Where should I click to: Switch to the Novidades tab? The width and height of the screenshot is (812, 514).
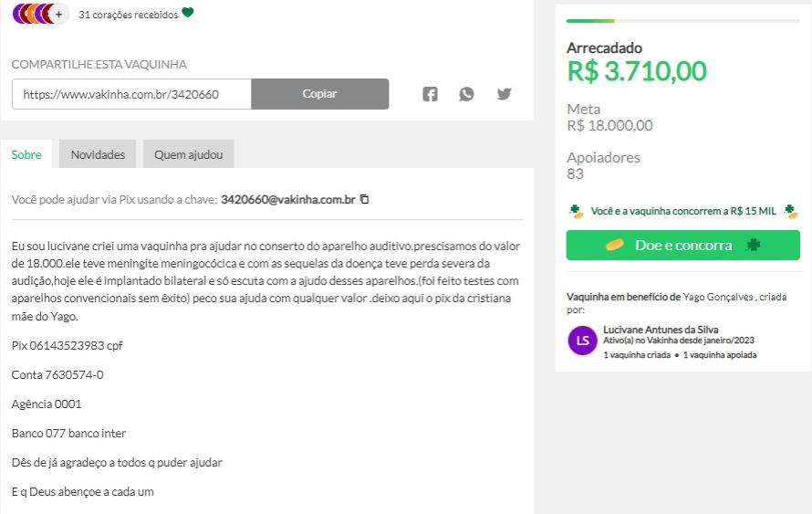coord(98,154)
